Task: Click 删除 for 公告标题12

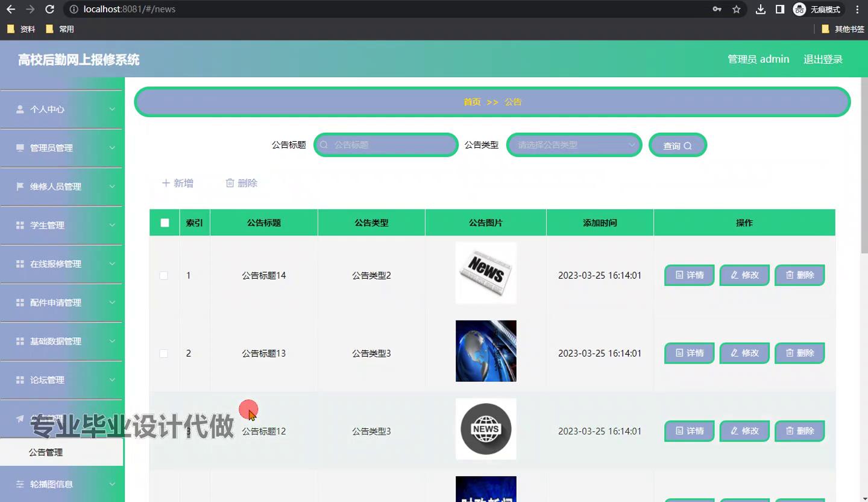Action: point(800,431)
